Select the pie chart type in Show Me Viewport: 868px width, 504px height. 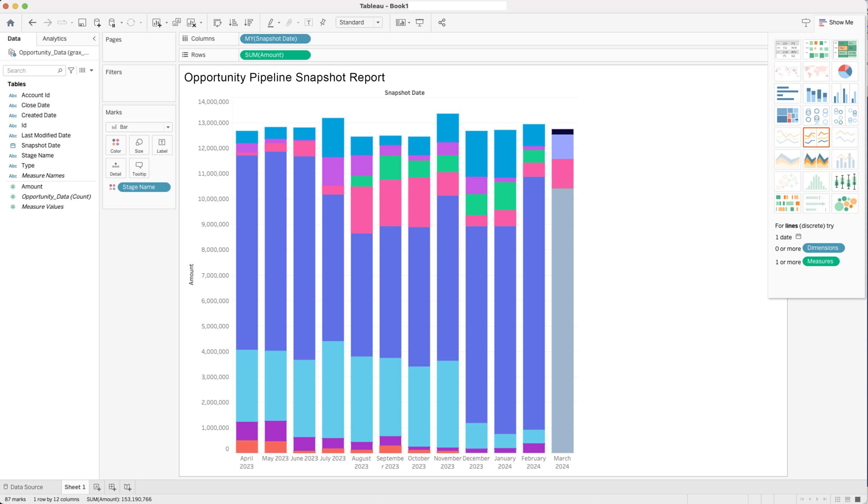tap(845, 71)
